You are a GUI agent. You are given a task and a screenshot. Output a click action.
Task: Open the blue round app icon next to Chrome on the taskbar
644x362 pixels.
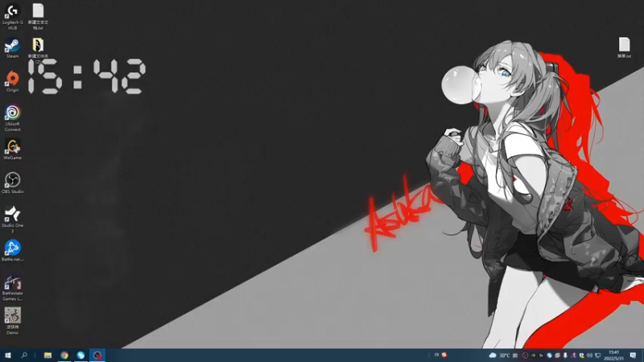pos(80,355)
